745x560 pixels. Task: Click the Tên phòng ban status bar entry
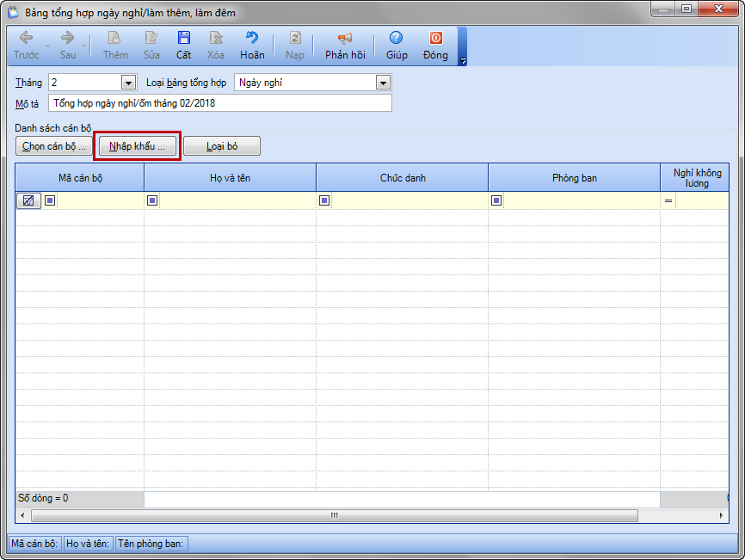pos(151,544)
